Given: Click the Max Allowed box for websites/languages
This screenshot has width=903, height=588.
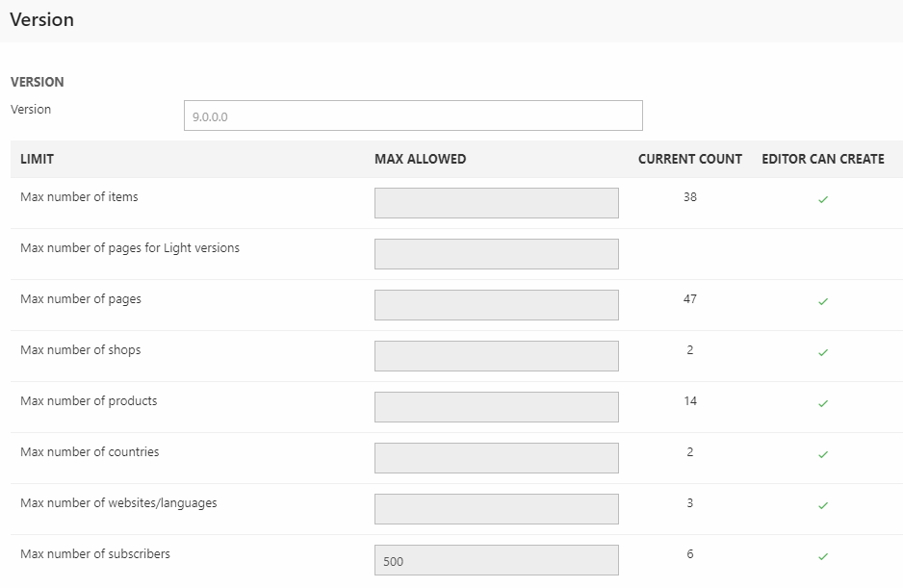Looking at the screenshot, I should click(496, 509).
